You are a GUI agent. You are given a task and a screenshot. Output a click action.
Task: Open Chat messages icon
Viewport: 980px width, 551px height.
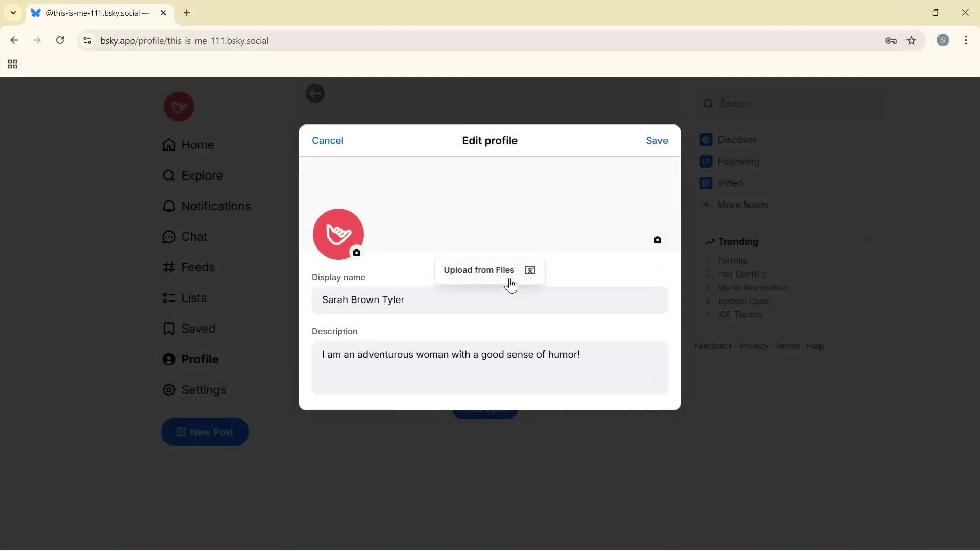pos(168,237)
